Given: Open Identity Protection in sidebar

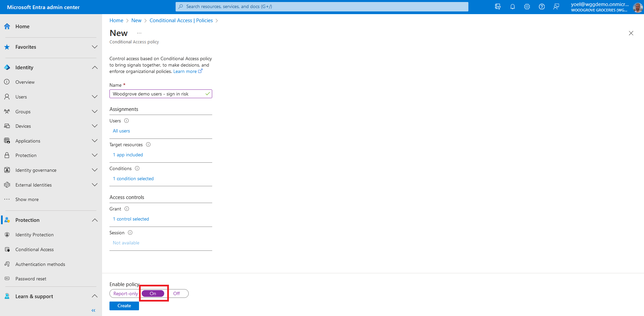Looking at the screenshot, I should [34, 235].
